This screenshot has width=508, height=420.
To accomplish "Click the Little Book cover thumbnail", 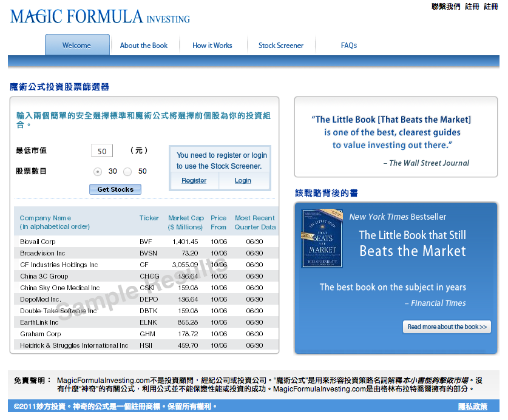I will click(x=322, y=239).
